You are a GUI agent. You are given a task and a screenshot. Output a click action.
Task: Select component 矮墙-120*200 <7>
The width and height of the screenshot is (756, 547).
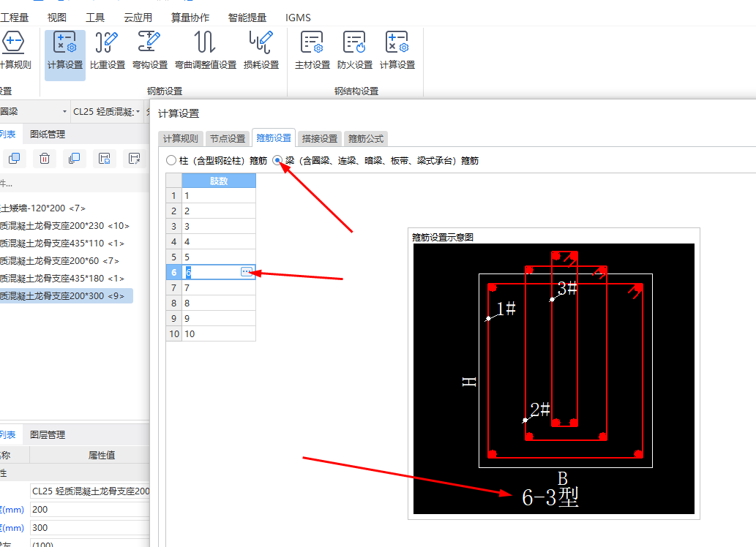tap(43, 208)
